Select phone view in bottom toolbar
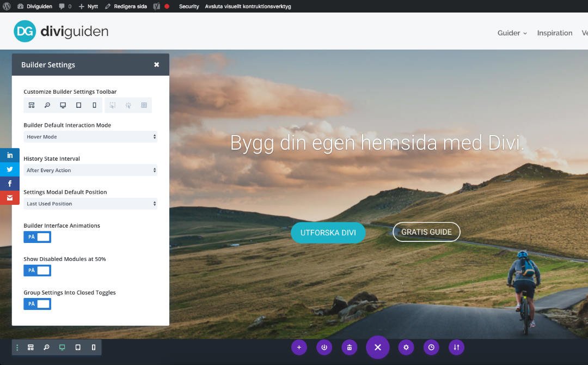 point(94,348)
